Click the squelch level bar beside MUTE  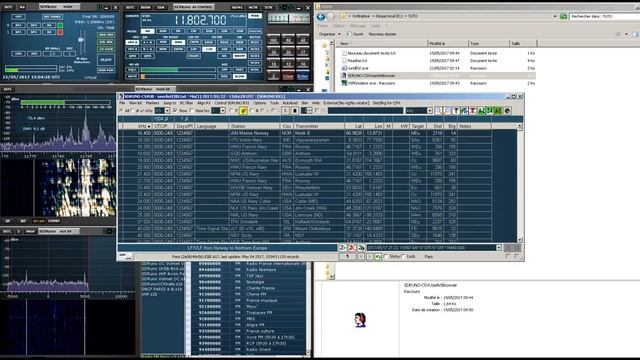click(x=178, y=76)
